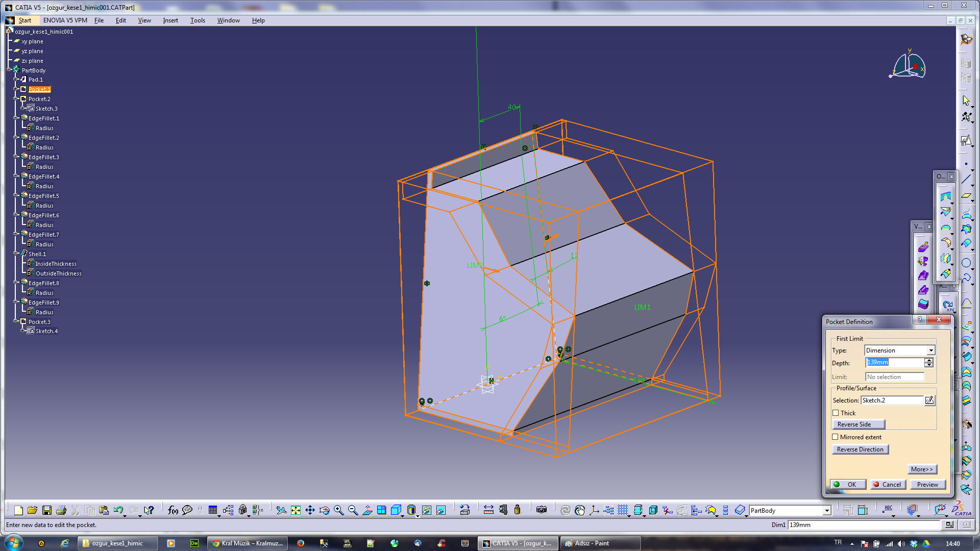This screenshot has height=551, width=980.
Task: Open the First Limit Type dropdown
Action: [x=931, y=350]
